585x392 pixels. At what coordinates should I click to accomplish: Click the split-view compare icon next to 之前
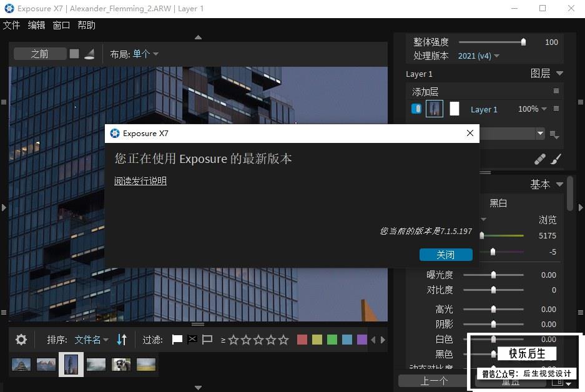point(89,54)
